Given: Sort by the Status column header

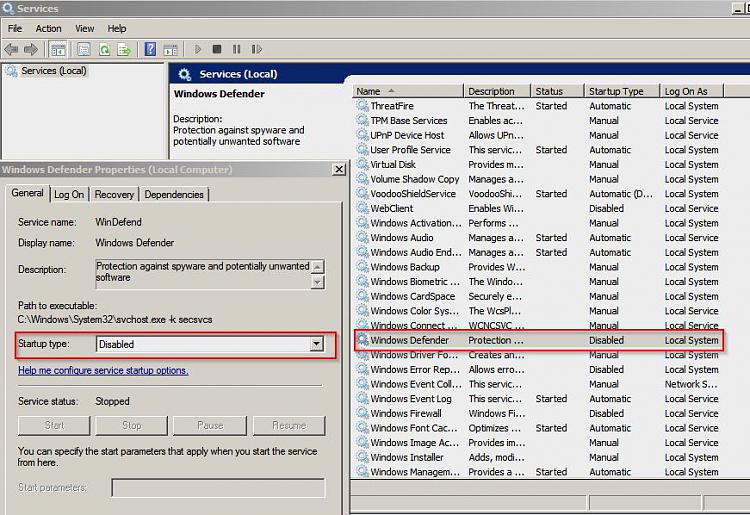Looking at the screenshot, I should tap(557, 91).
